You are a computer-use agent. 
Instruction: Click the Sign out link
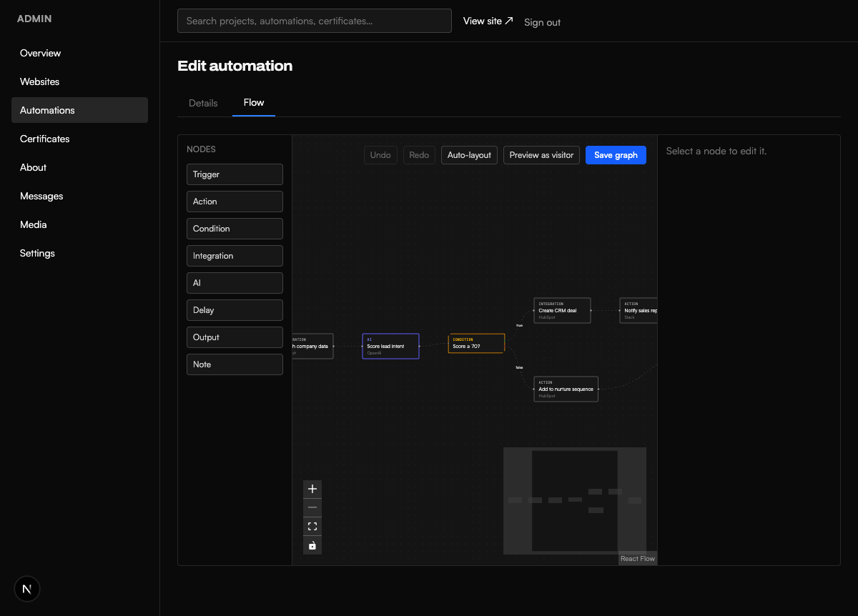(x=542, y=22)
